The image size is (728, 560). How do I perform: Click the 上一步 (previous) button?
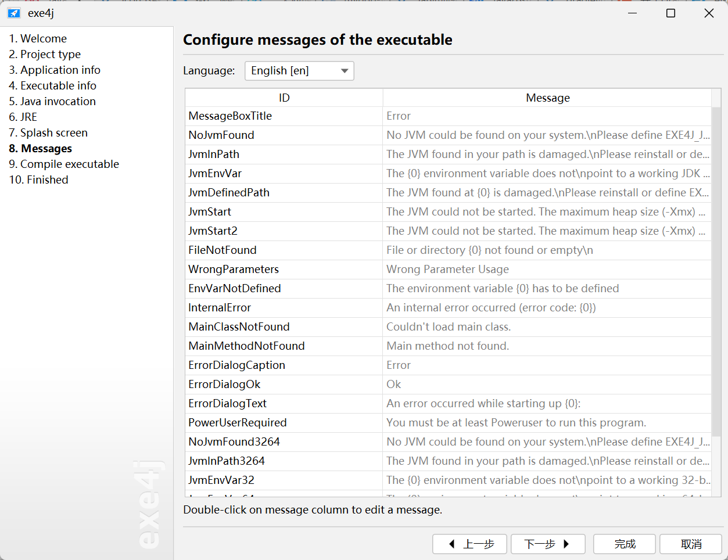click(x=469, y=544)
